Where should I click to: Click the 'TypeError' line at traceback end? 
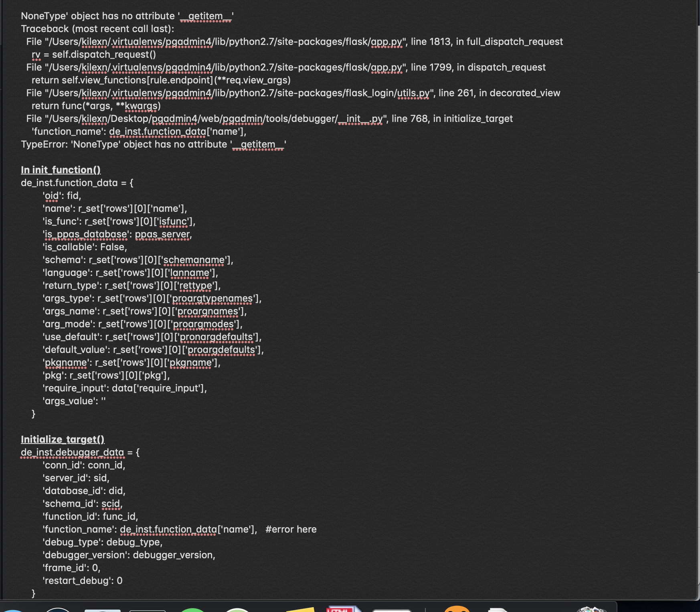(153, 144)
